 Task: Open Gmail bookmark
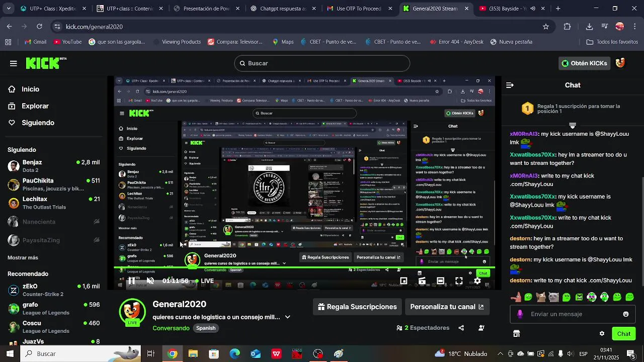[34, 42]
